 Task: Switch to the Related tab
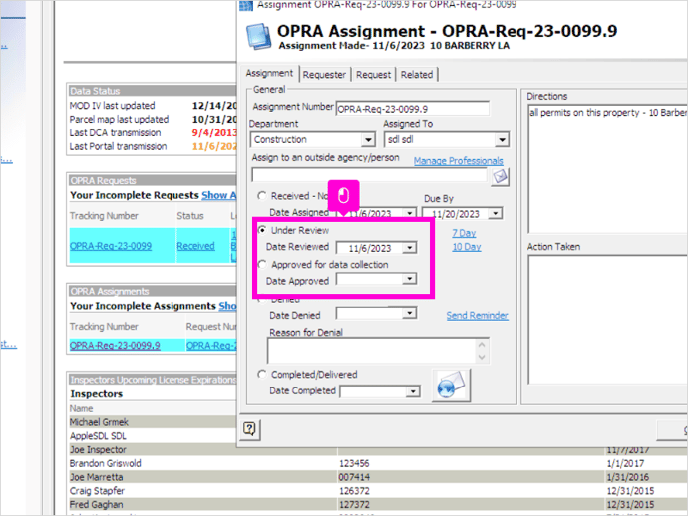coord(417,75)
